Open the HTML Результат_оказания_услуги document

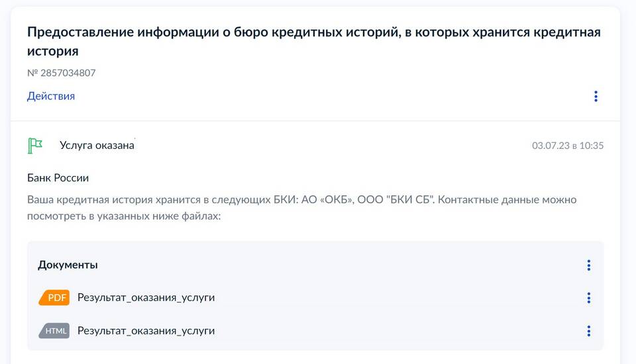tap(146, 331)
